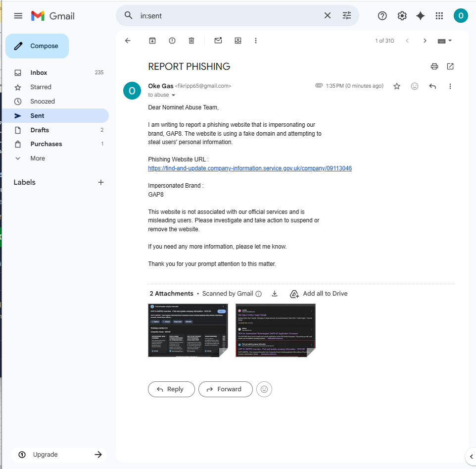Viewport: 476px width, 469px height.
Task: Click the Reply button
Action: [x=171, y=389]
